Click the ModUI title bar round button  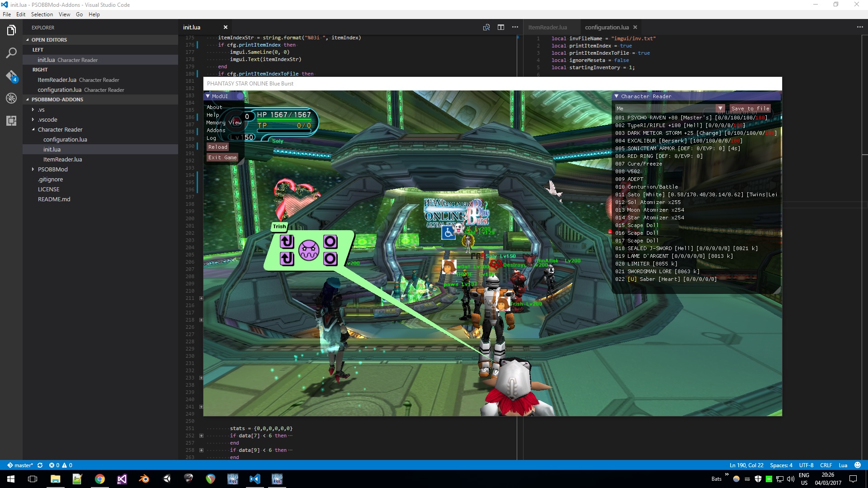pos(240,96)
